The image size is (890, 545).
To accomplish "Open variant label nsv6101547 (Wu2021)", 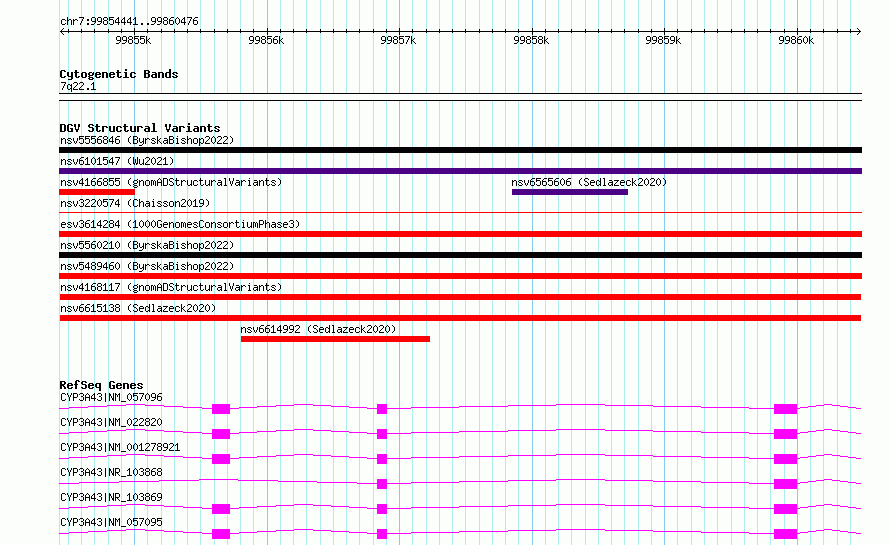I will [x=117, y=161].
